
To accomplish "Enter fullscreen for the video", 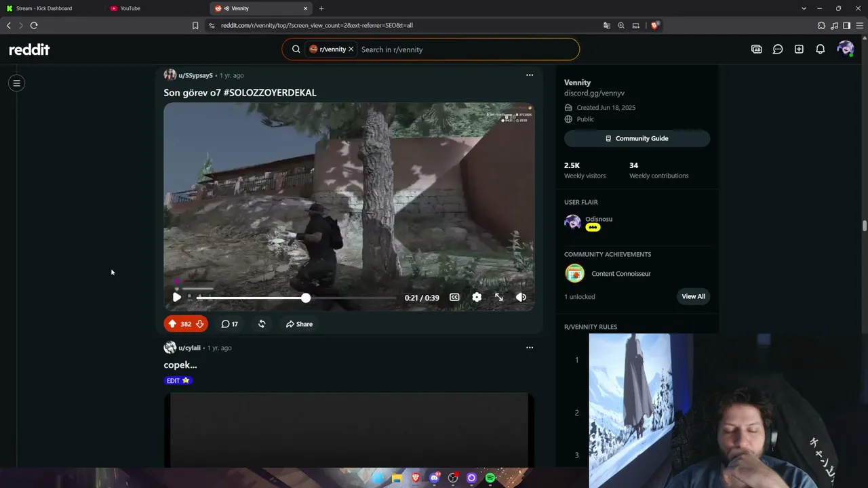I will [499, 298].
